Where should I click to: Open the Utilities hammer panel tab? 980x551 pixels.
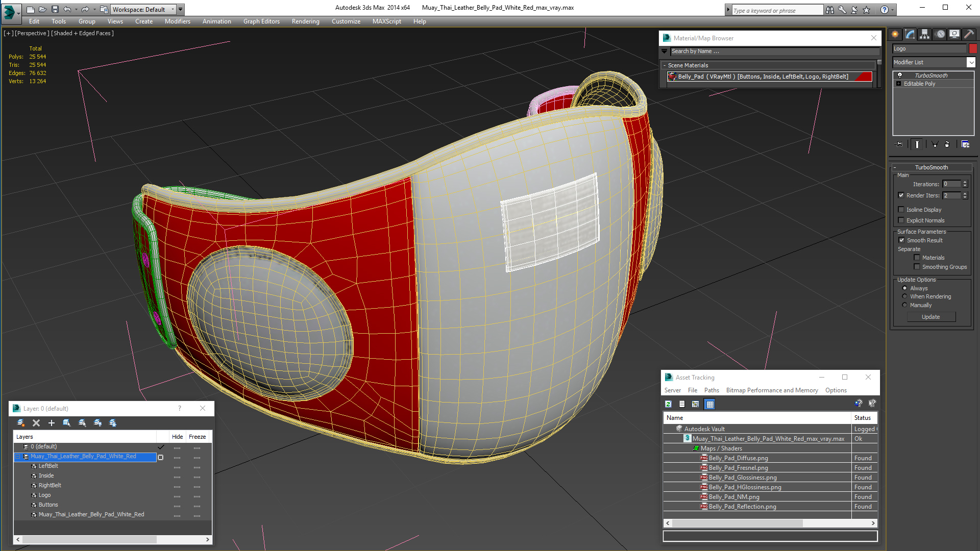coord(969,34)
